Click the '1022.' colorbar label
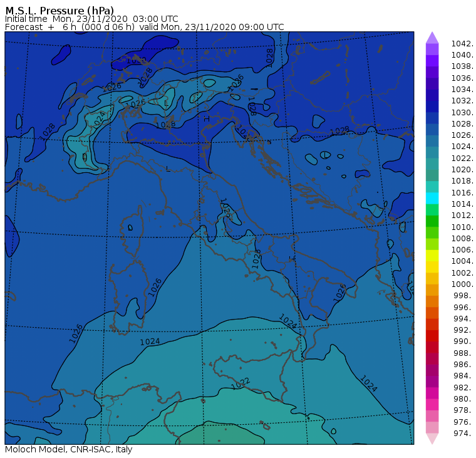This screenshot has width=476, height=458. click(x=462, y=159)
